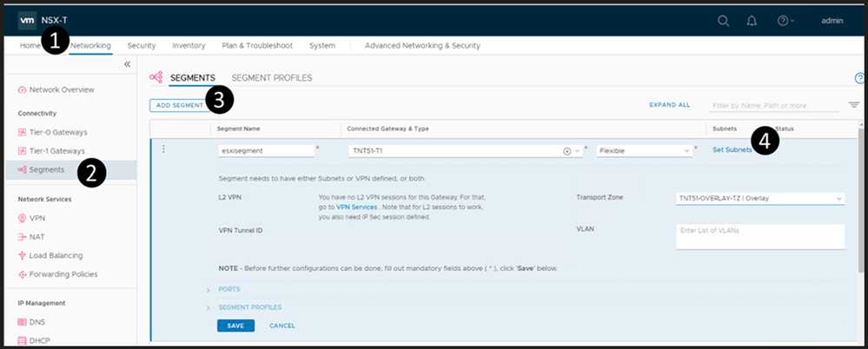This screenshot has height=349, width=868.
Task: Follow the VPN Services link
Action: point(356,207)
